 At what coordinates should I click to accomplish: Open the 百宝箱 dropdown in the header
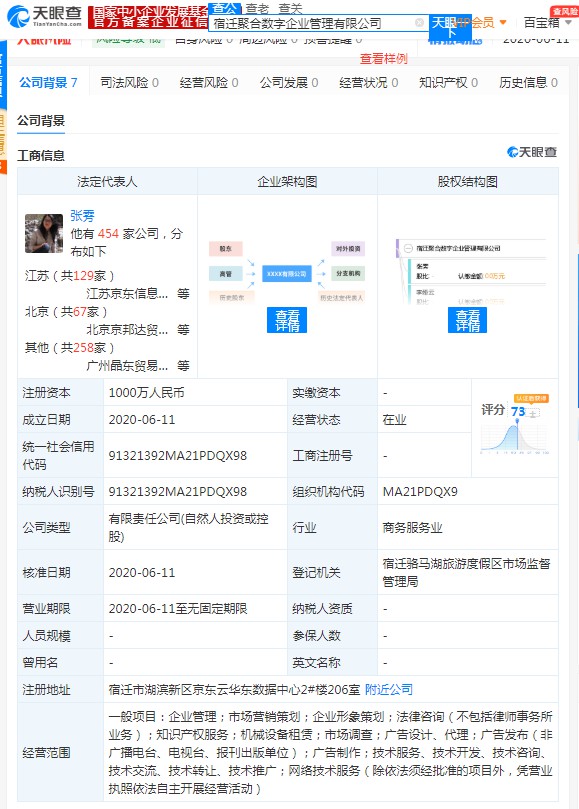click(548, 22)
